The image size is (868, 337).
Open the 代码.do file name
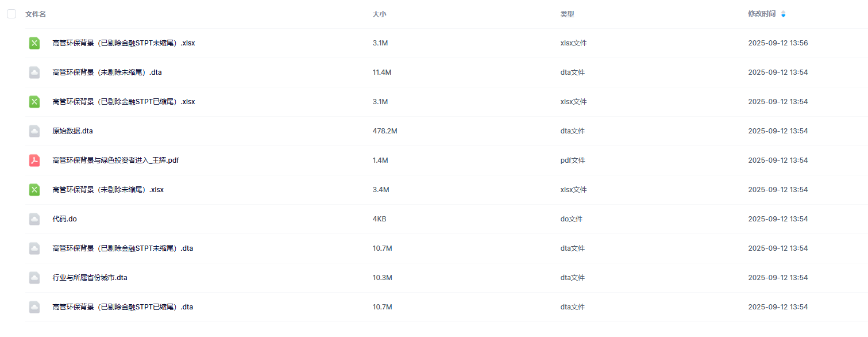[64, 219]
